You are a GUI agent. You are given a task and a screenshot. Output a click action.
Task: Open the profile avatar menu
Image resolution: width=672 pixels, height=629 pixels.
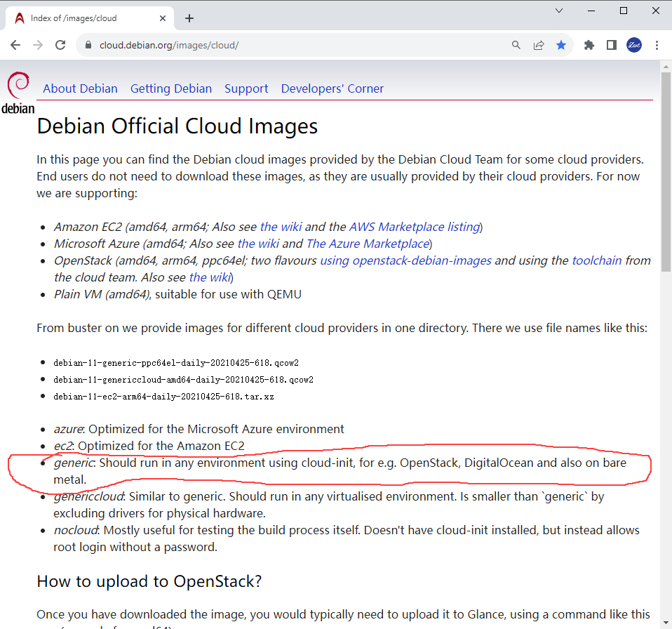coord(634,45)
